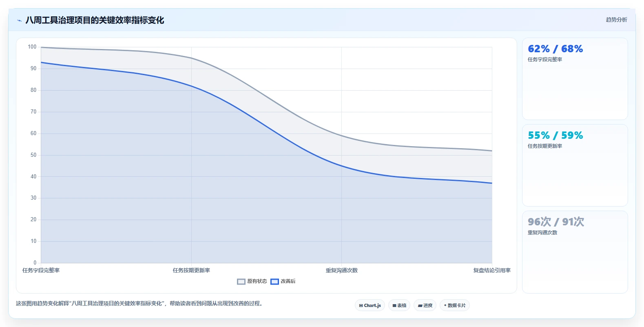
Task: Open the 55% / 59% 任务按期更新率 card
Action: [x=575, y=165]
